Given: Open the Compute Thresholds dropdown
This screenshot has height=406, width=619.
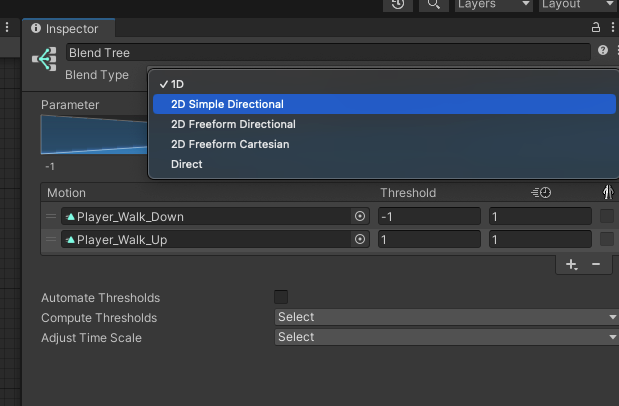Looking at the screenshot, I should point(446,317).
